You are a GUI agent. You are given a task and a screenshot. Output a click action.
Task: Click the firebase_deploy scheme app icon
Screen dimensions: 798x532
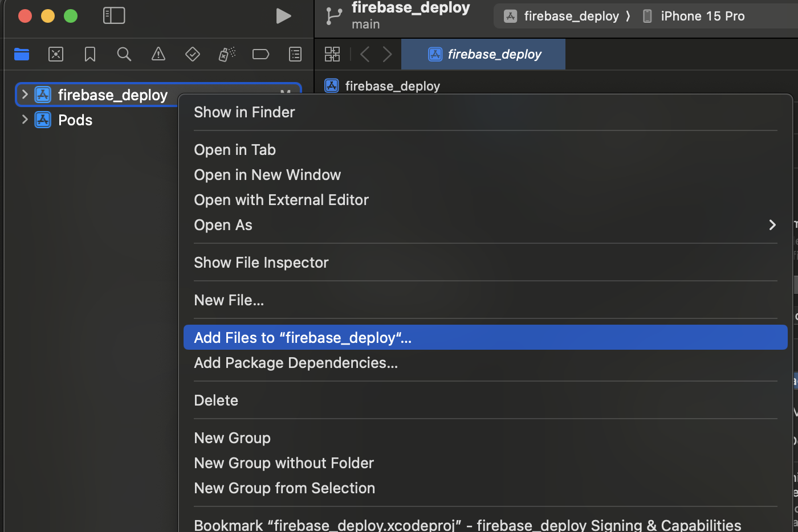pyautogui.click(x=510, y=16)
